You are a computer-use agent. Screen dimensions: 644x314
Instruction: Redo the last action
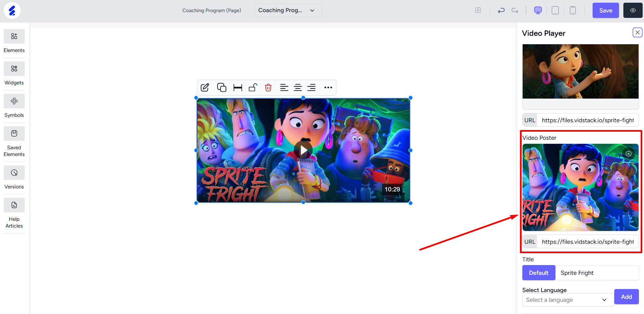point(515,10)
